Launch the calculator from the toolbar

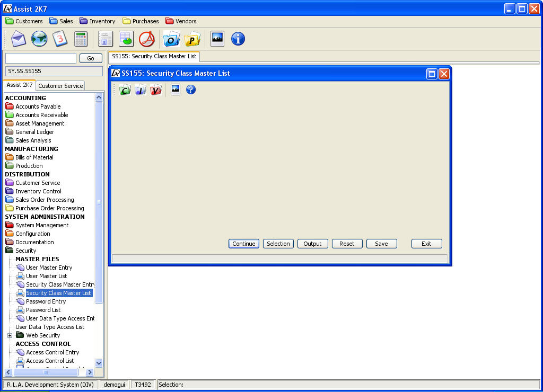tap(81, 39)
